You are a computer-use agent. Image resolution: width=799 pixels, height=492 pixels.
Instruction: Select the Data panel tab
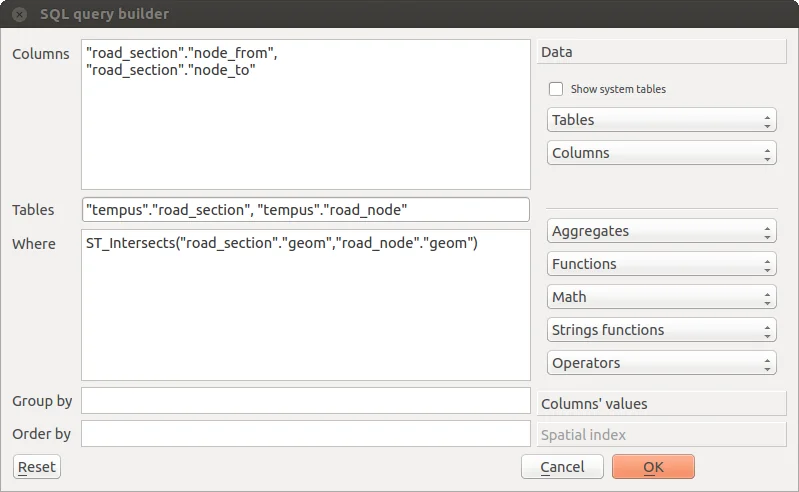pos(661,52)
